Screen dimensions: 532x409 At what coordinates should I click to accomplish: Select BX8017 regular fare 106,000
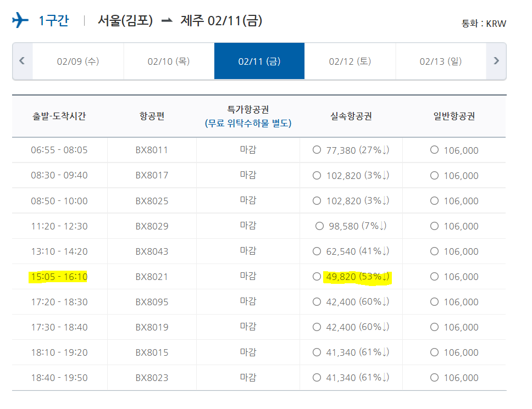tap(434, 175)
